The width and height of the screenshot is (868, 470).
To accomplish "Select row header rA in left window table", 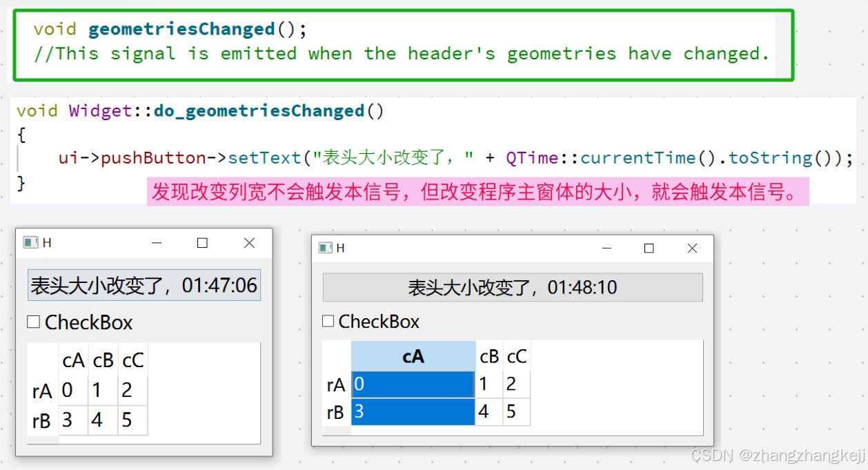I will pyautogui.click(x=43, y=391).
